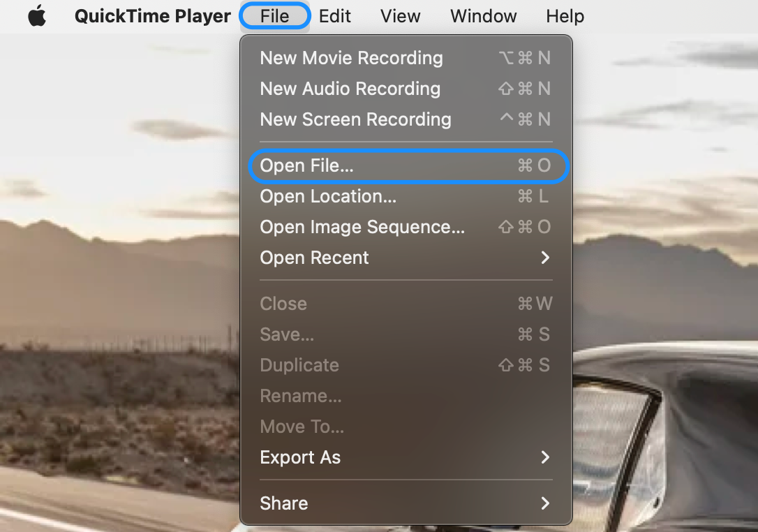This screenshot has height=532, width=758.
Task: Click the File menu
Action: click(x=274, y=15)
